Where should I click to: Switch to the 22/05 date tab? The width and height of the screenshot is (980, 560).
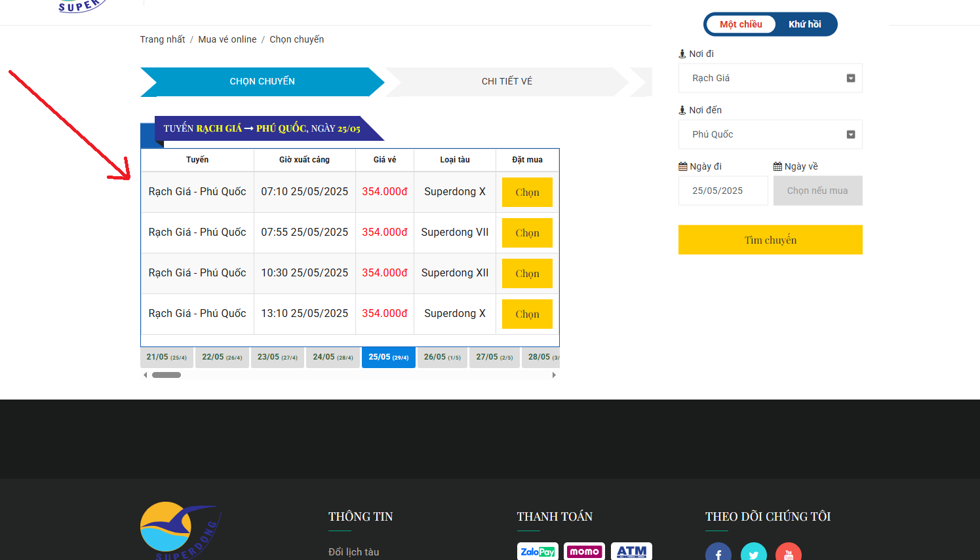(222, 358)
